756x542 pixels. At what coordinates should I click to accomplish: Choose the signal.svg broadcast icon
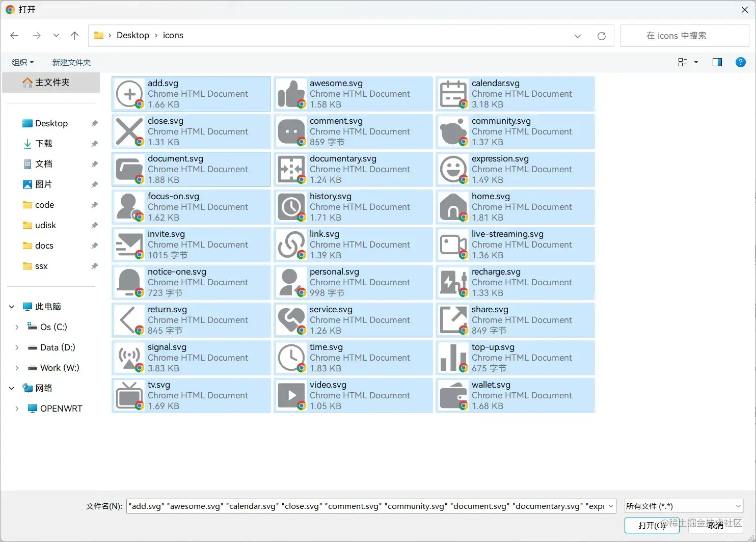(x=129, y=358)
